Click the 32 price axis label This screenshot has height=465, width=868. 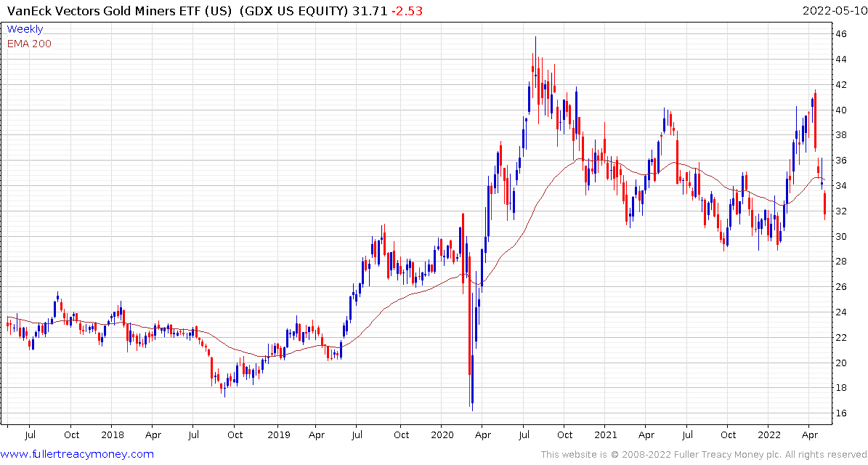pyautogui.click(x=841, y=211)
